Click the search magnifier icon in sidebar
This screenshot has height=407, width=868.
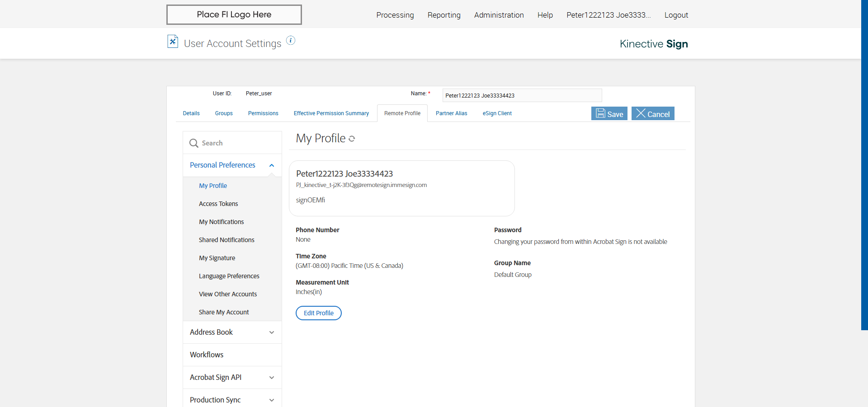click(194, 143)
